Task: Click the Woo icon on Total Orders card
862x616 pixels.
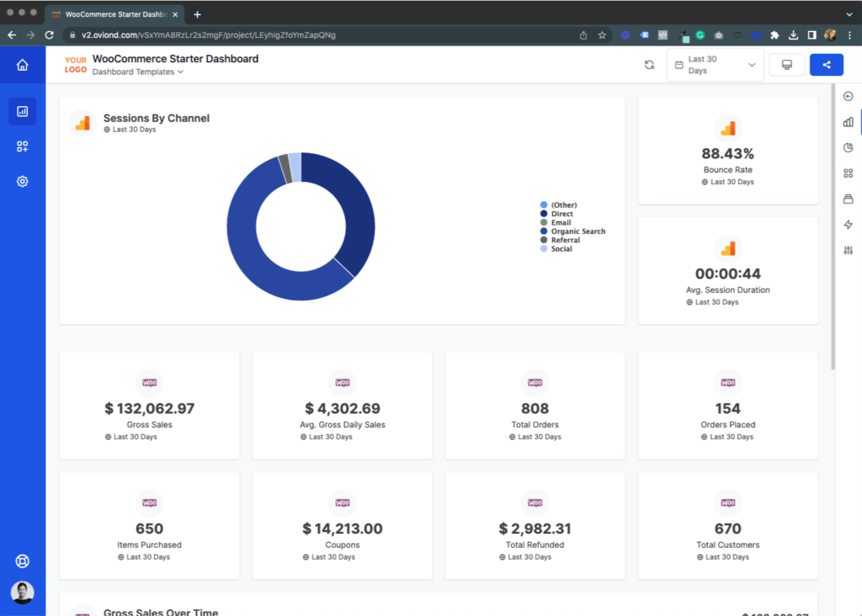Action: click(535, 382)
